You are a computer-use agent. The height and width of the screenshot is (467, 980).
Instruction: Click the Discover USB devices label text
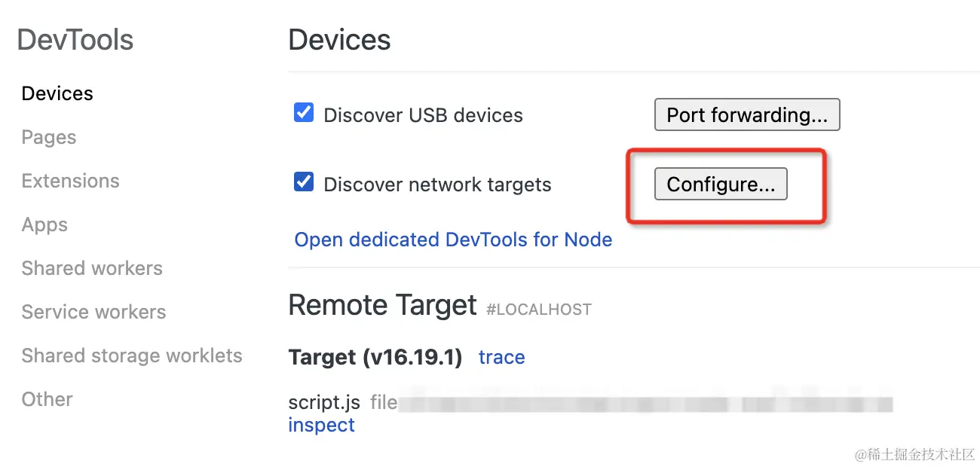pos(423,115)
